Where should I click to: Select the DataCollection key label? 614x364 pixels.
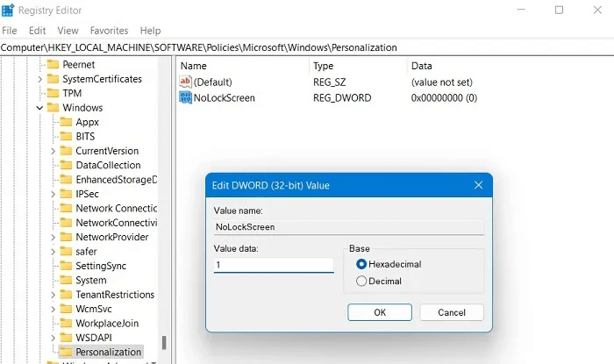(x=108, y=165)
